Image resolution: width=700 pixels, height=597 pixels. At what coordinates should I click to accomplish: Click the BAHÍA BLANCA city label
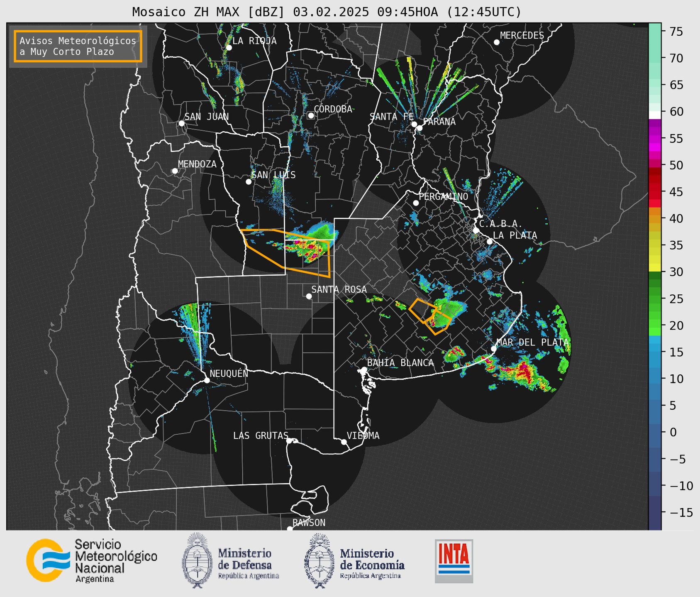pos(400,363)
